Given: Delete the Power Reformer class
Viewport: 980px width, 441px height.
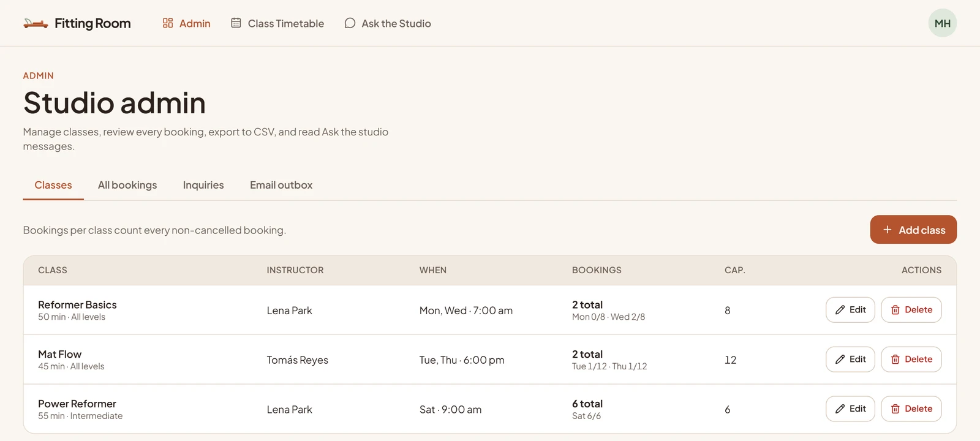Looking at the screenshot, I should 911,409.
